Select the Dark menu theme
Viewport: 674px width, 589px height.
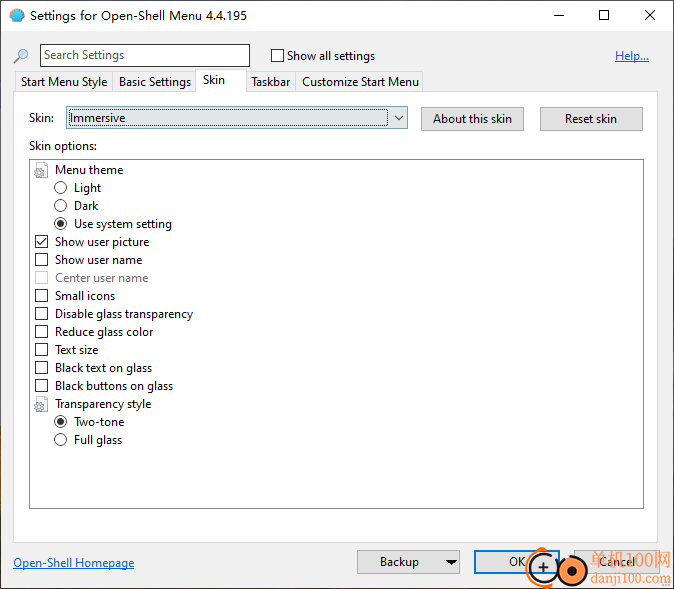click(61, 206)
